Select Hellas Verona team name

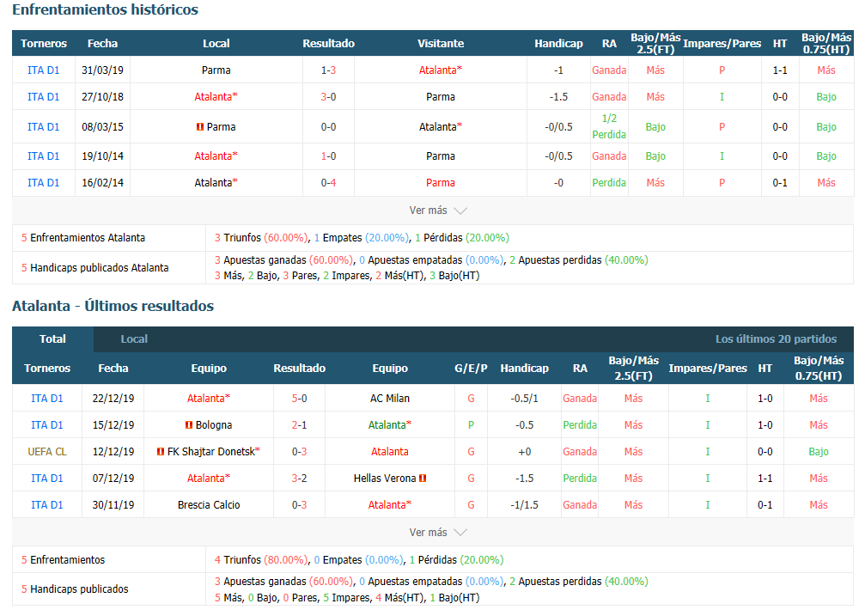click(x=385, y=478)
